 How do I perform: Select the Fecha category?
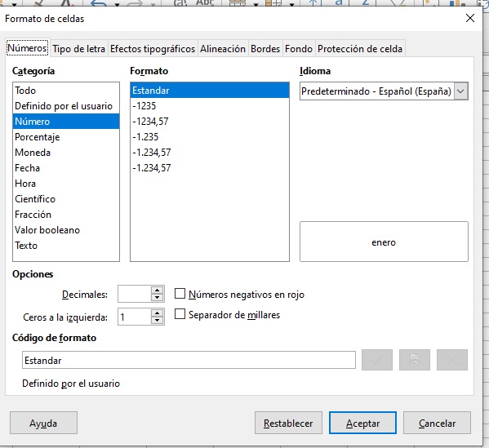coord(66,168)
